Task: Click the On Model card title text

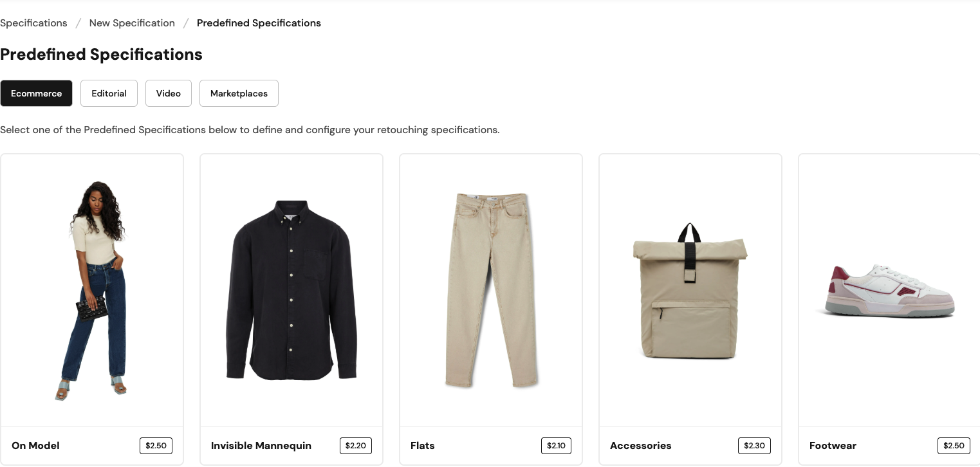Action: coord(35,445)
